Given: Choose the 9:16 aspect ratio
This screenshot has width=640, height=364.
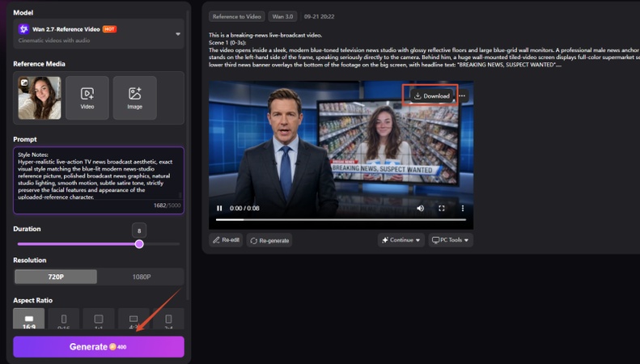Looking at the screenshot, I should coord(64,319).
